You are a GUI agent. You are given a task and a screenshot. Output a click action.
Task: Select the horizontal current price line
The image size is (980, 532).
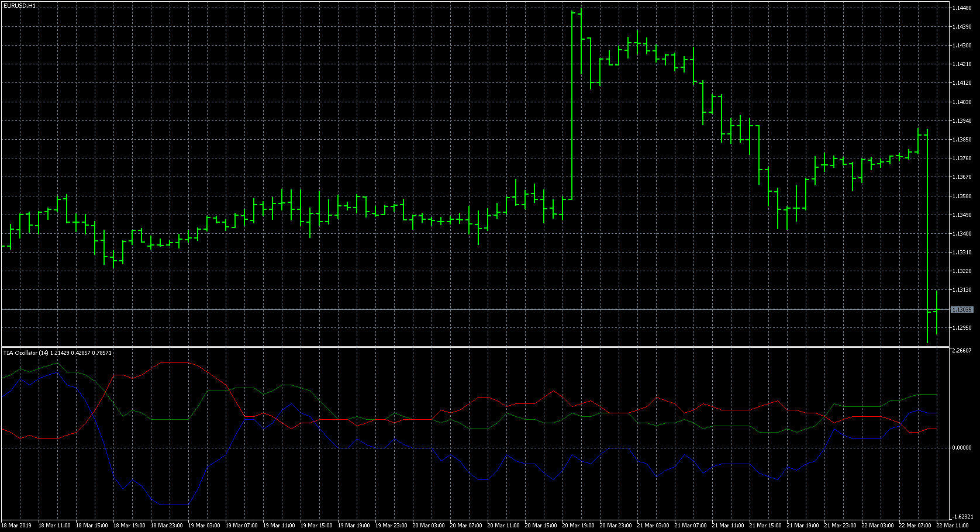point(468,309)
